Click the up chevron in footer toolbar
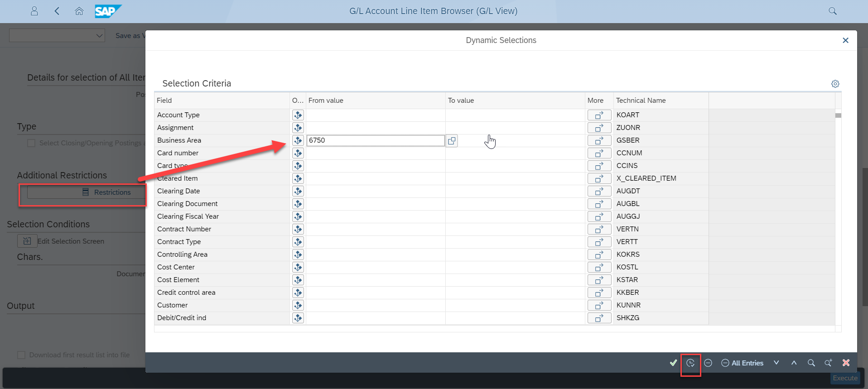The height and width of the screenshot is (389, 868). [794, 363]
